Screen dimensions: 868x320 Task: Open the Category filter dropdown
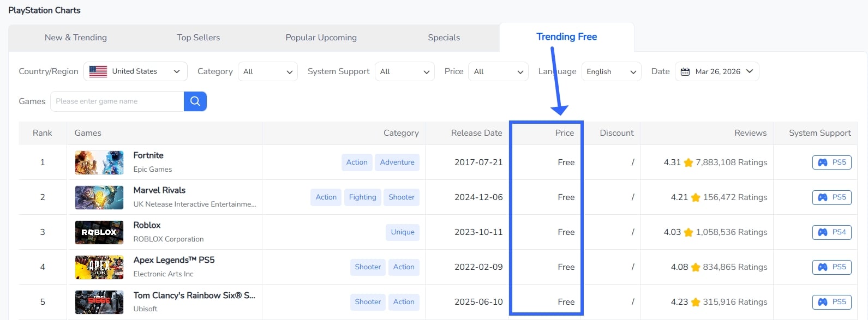point(267,71)
